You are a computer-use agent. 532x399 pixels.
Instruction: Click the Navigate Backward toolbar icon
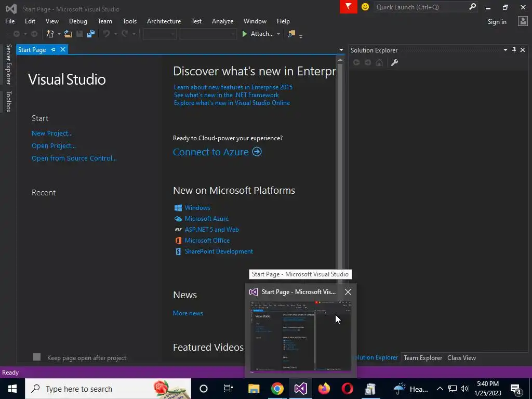[x=16, y=34]
